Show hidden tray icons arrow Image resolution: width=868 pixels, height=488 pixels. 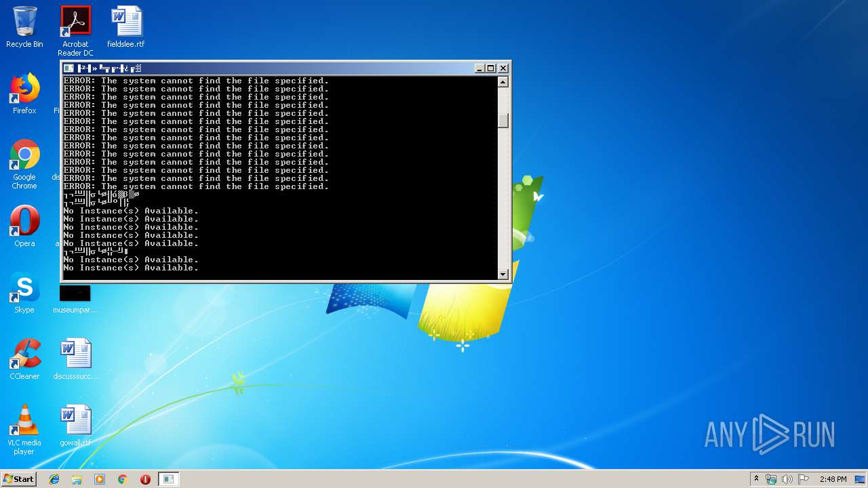[756, 479]
